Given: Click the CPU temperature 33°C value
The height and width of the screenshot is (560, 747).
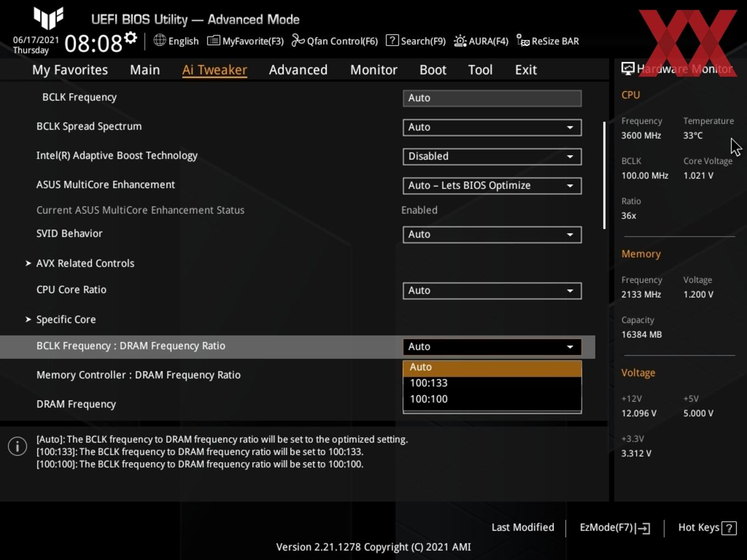Looking at the screenshot, I should click(693, 135).
